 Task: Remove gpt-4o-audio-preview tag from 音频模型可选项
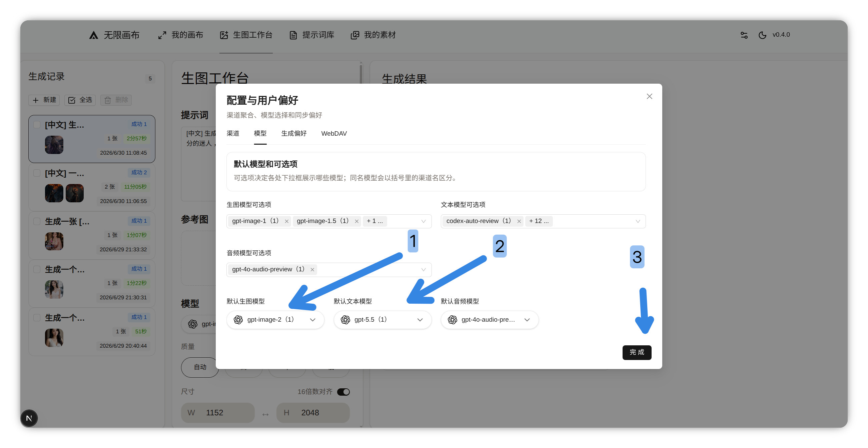312,269
